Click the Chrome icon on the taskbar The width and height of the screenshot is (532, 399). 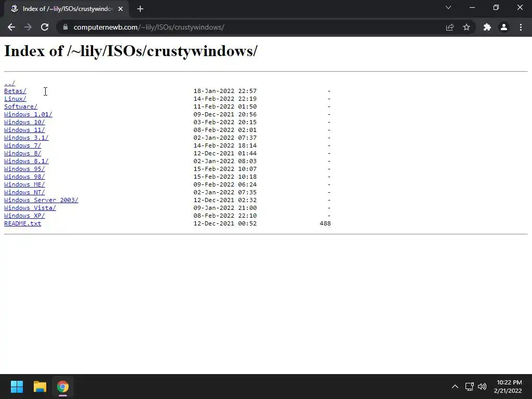[63, 387]
